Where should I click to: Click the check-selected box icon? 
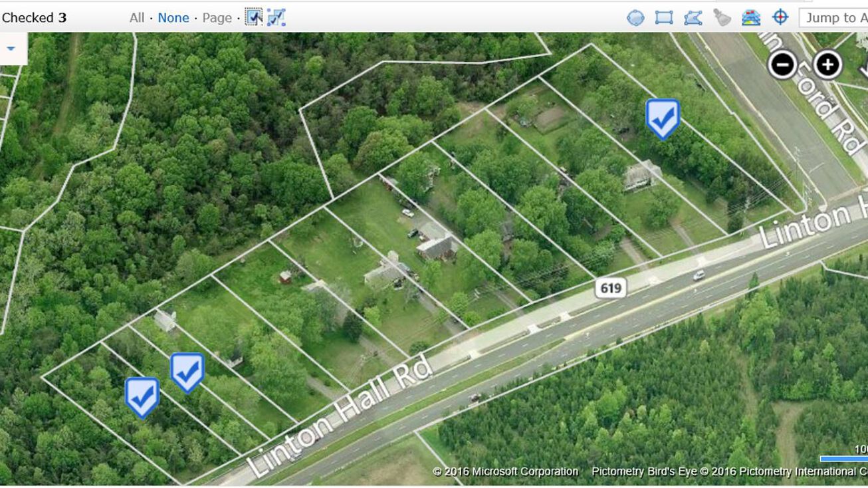[x=254, y=17]
